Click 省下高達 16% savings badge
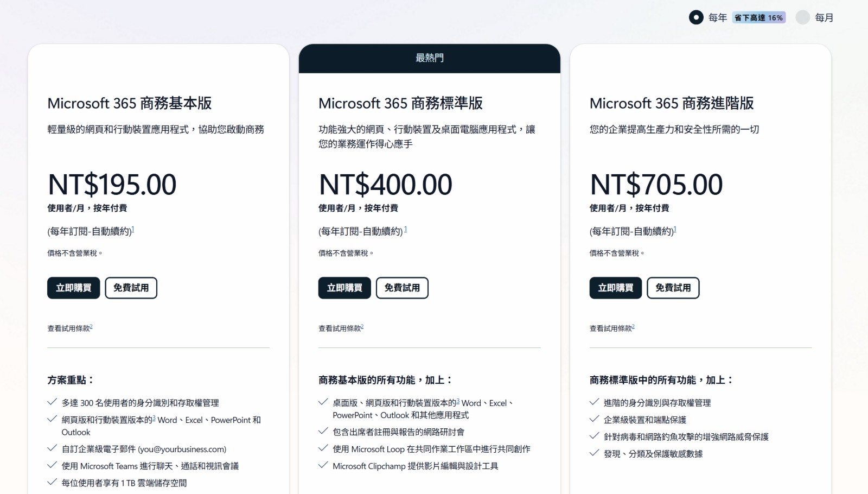The image size is (868, 494). click(x=759, y=17)
